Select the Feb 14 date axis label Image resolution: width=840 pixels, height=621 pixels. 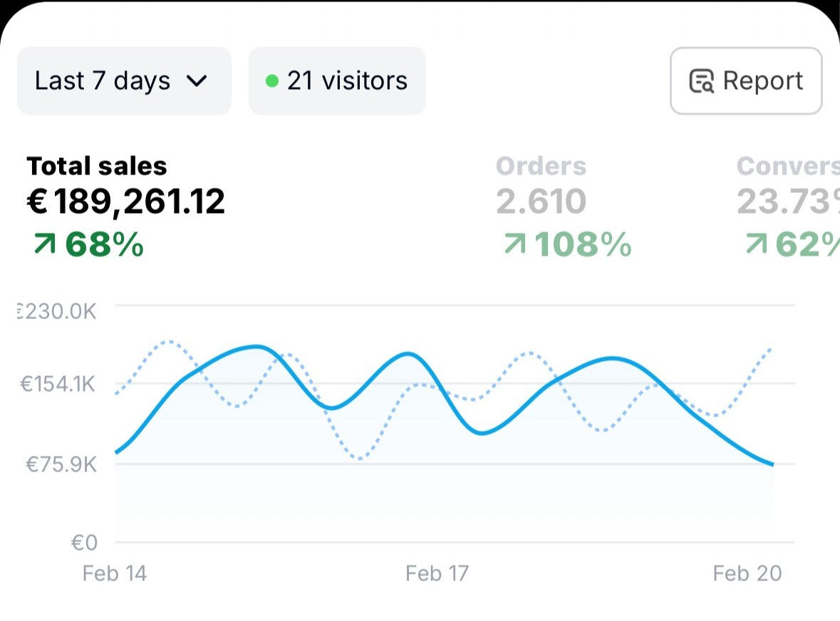[114, 574]
